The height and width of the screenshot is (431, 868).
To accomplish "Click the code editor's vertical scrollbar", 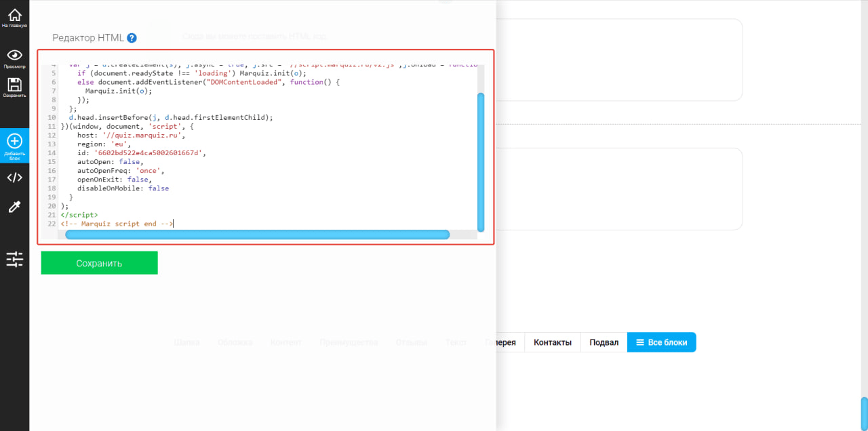I will pyautogui.click(x=481, y=161).
